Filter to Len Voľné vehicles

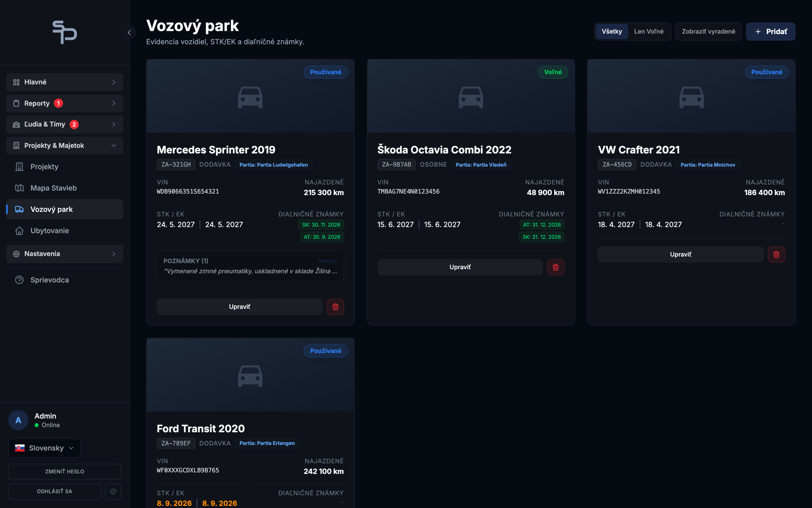(x=649, y=32)
